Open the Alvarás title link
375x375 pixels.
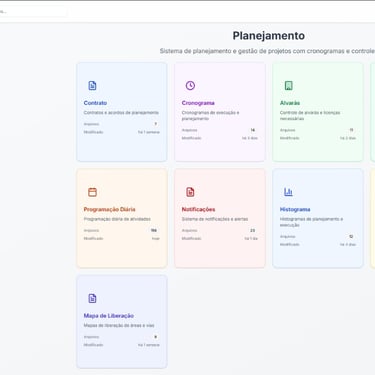290,103
